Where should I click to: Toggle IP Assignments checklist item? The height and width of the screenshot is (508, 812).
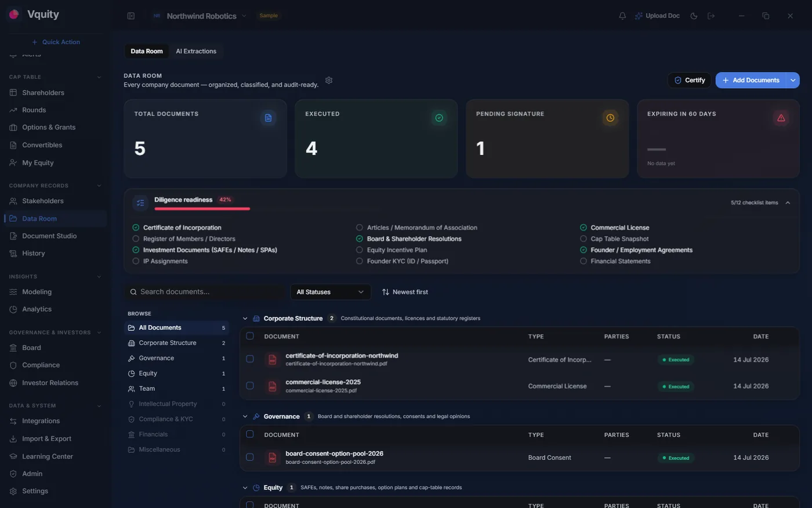point(136,261)
